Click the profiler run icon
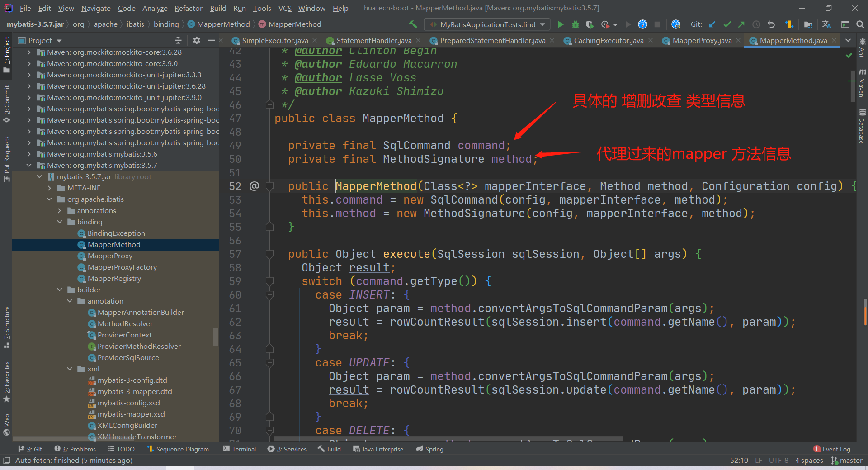 point(605,24)
